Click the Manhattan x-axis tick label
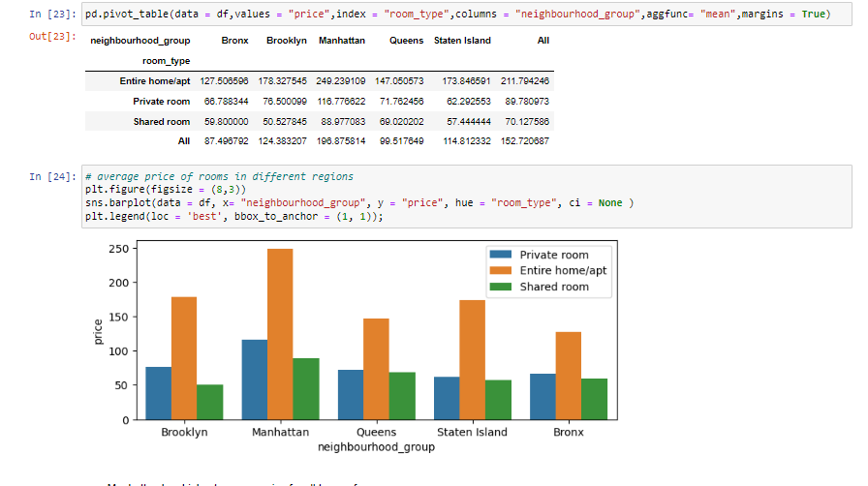Screen dimensions: 868x486 coord(280,433)
